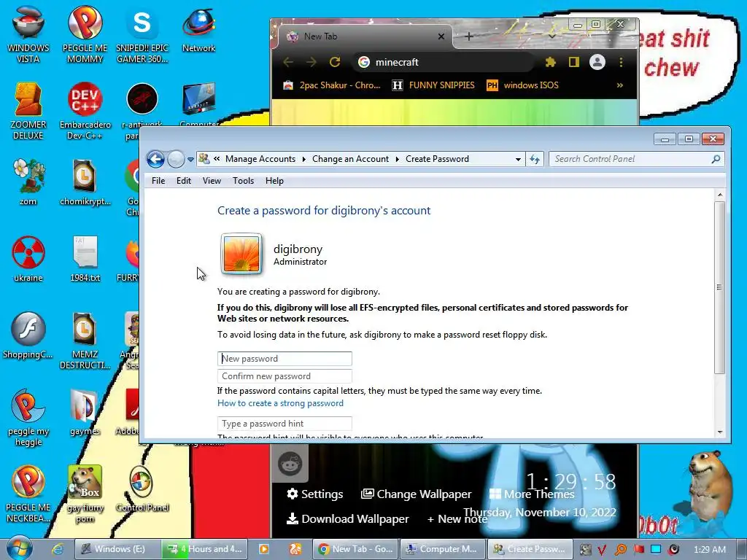Switch to Windows (E:) taskbar button
The image size is (747, 560).
click(117, 549)
